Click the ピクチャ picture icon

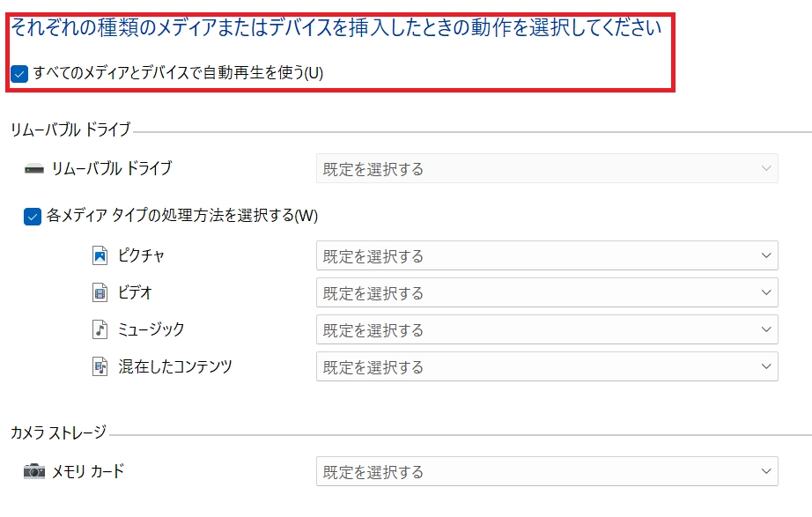pyautogui.click(x=100, y=256)
